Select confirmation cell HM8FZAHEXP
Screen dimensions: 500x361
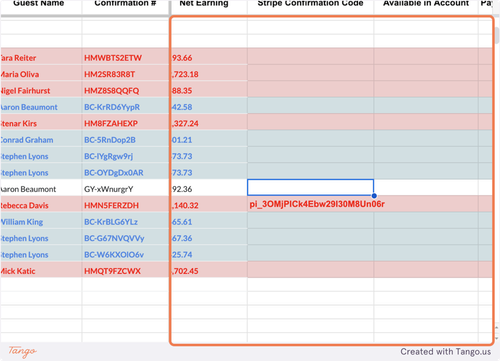point(125,122)
